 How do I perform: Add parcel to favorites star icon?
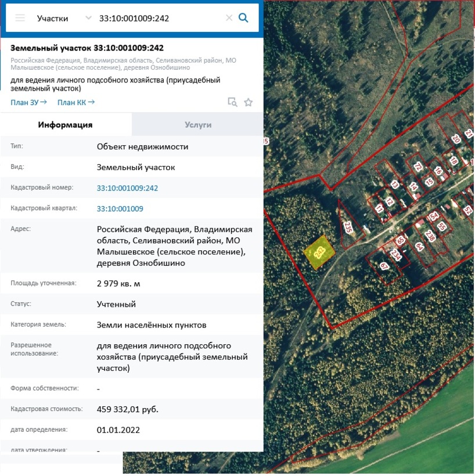(x=249, y=102)
